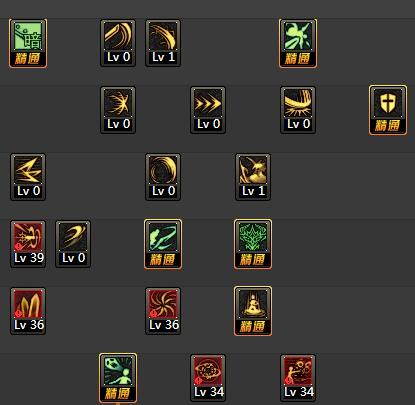Click the ship hull shaped skill Lv 0
This screenshot has width=415, height=405.
(x=298, y=110)
